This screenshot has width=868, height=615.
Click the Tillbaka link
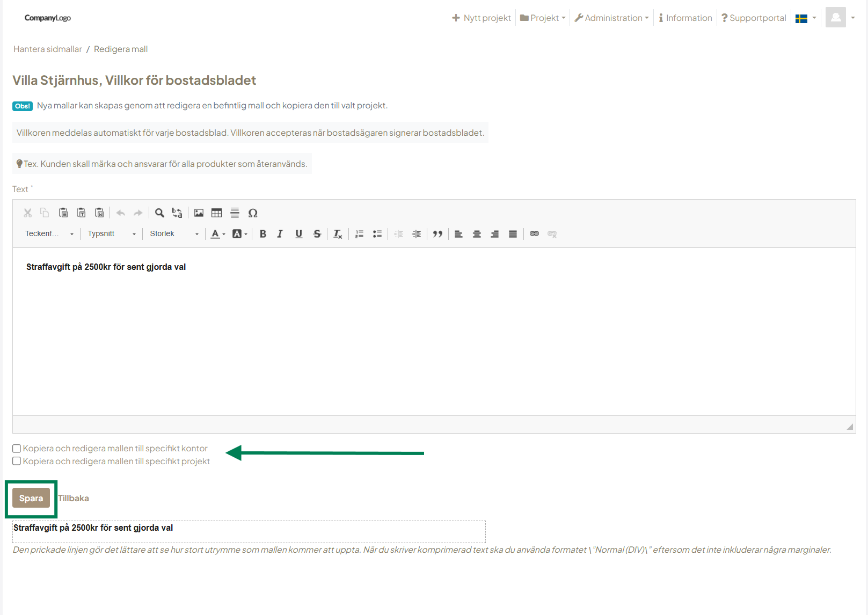[x=74, y=499]
